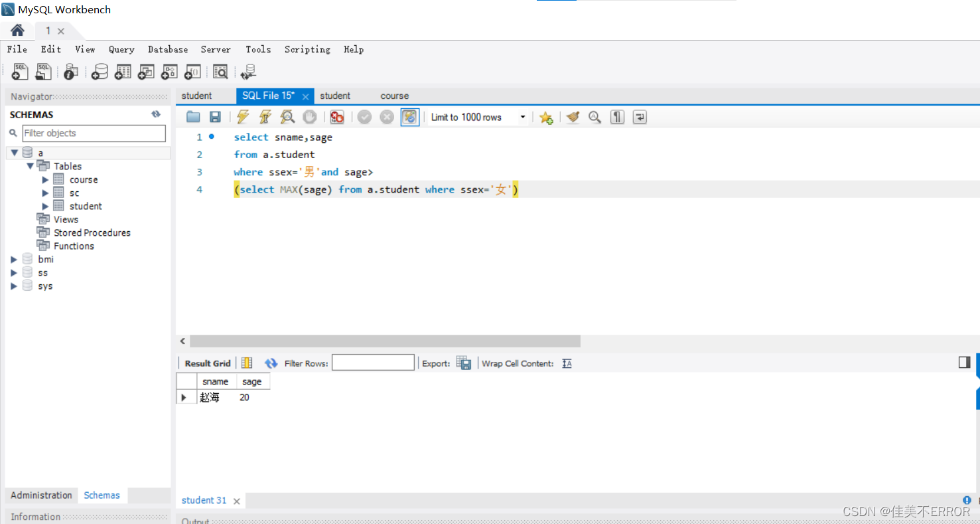Toggle result side panel visibility

pyautogui.click(x=965, y=362)
